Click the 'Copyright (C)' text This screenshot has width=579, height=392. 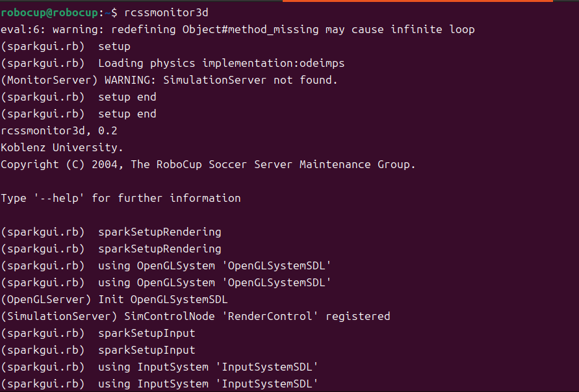46,164
